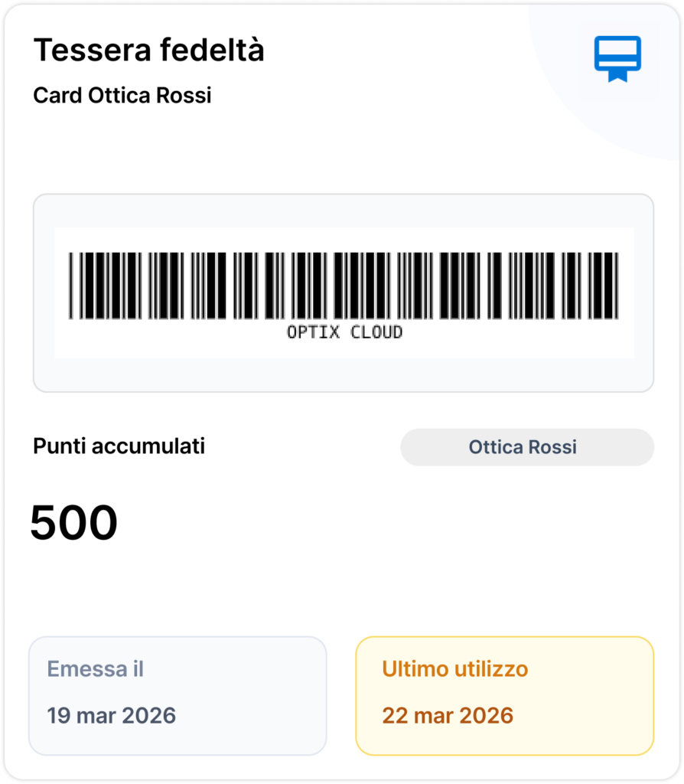Select the last-use date "22 mar 2026"
Screen dimensions: 684x784
click(x=448, y=716)
